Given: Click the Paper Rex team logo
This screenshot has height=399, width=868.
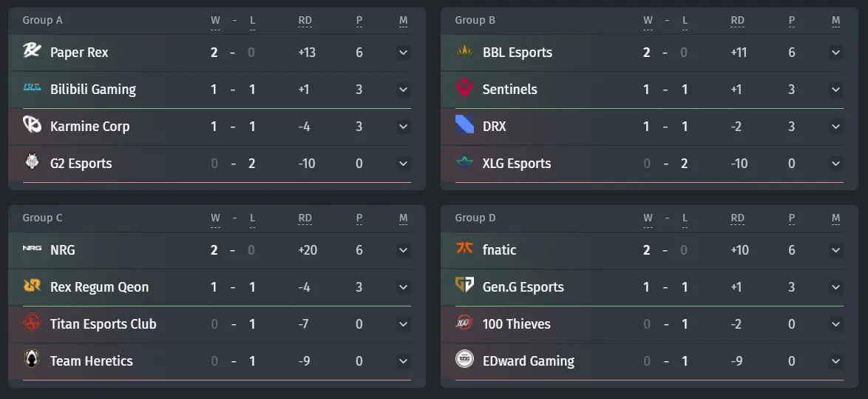Looking at the screenshot, I should 32,50.
